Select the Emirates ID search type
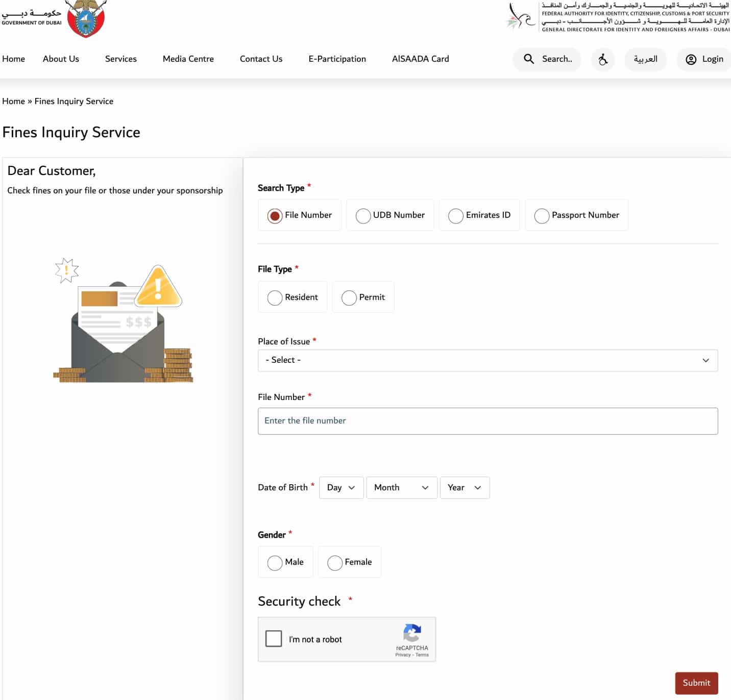 coord(455,215)
